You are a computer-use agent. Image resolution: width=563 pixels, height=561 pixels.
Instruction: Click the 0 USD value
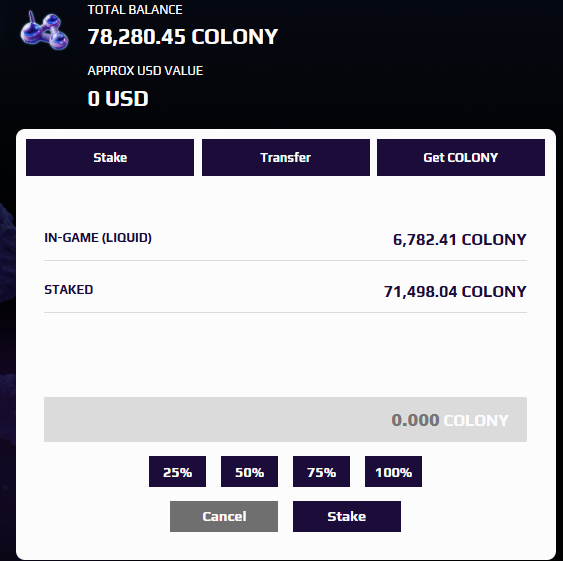point(118,98)
